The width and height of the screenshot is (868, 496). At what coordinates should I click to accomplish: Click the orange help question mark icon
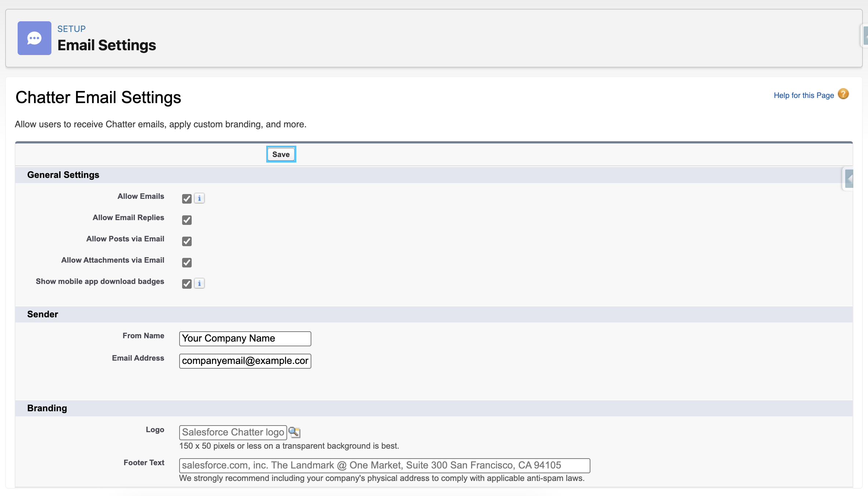[x=843, y=94]
